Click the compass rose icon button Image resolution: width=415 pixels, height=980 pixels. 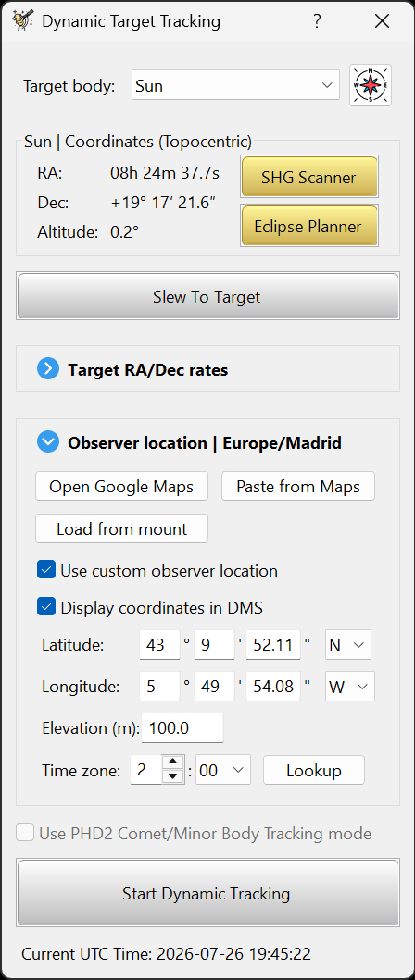(x=370, y=85)
